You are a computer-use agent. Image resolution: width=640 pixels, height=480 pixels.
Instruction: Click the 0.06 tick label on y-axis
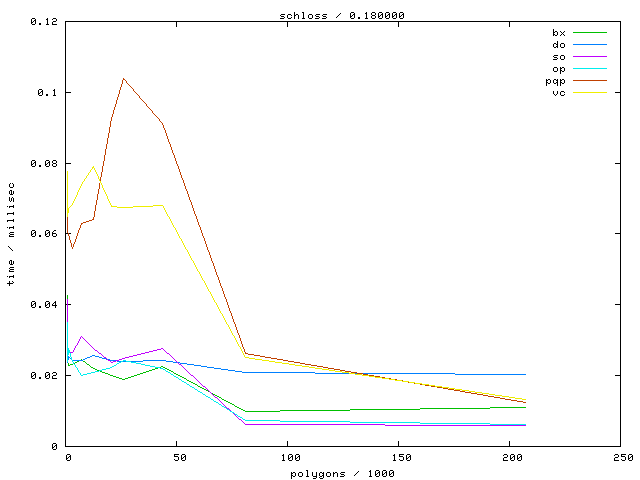pyautogui.click(x=42, y=234)
